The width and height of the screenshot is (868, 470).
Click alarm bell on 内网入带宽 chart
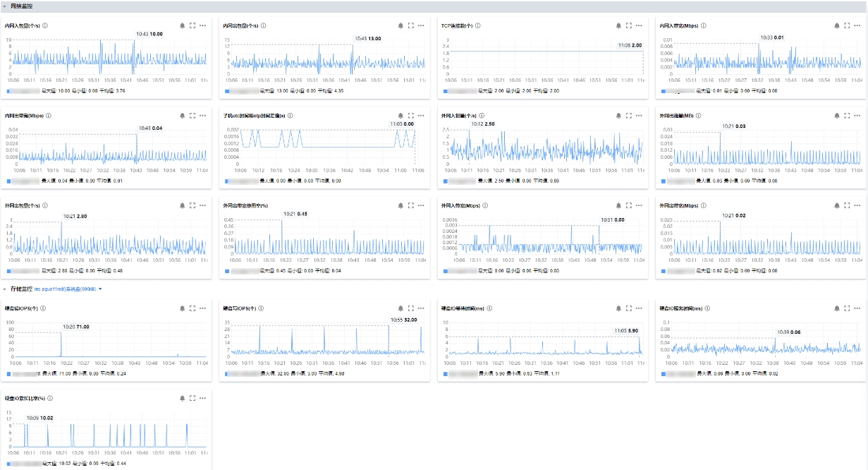[838, 25]
